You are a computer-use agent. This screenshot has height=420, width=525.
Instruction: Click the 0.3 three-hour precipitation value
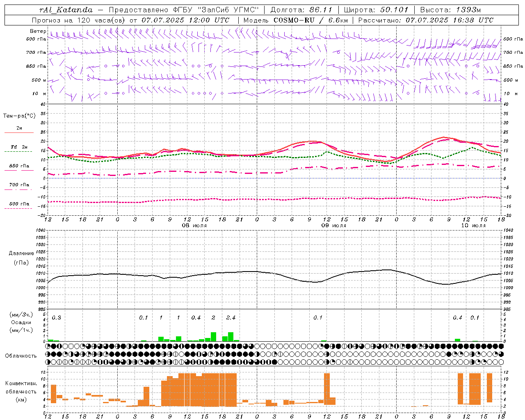point(56,318)
